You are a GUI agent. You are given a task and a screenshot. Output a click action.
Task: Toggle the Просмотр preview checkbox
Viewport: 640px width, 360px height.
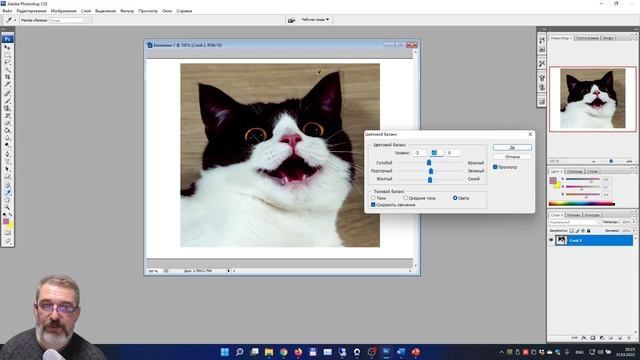495,167
